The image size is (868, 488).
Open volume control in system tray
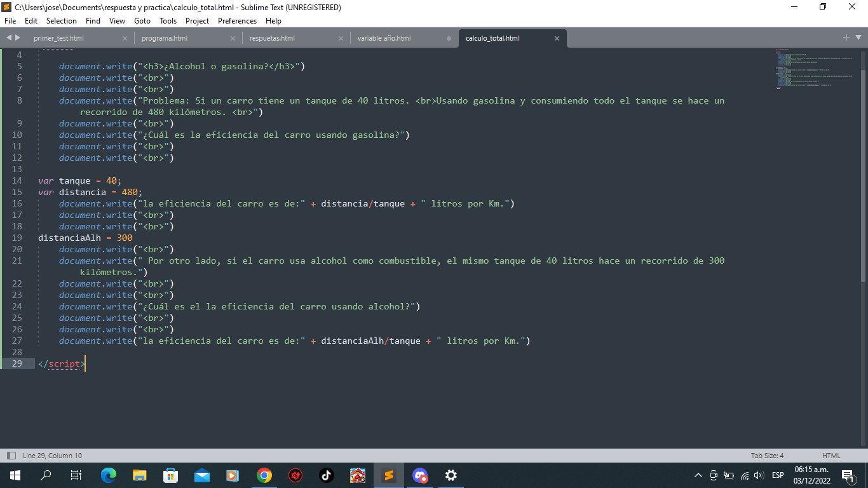(x=759, y=475)
